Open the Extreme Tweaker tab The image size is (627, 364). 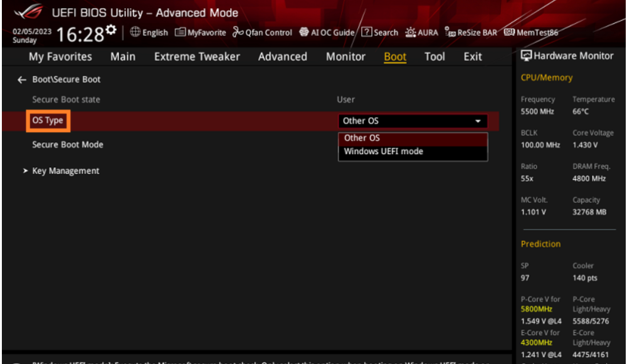[197, 57]
